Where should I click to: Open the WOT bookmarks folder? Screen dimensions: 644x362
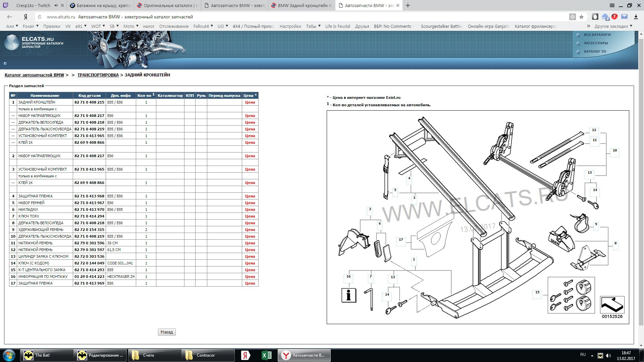click(98, 26)
